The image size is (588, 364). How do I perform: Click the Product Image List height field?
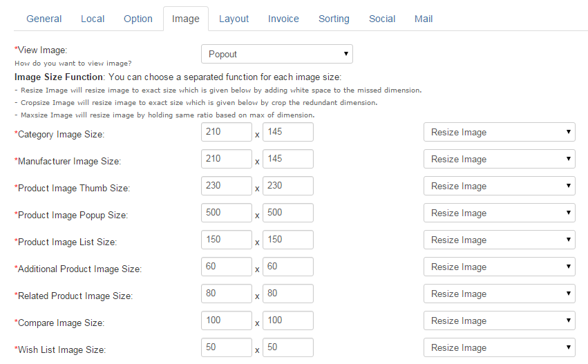click(287, 240)
